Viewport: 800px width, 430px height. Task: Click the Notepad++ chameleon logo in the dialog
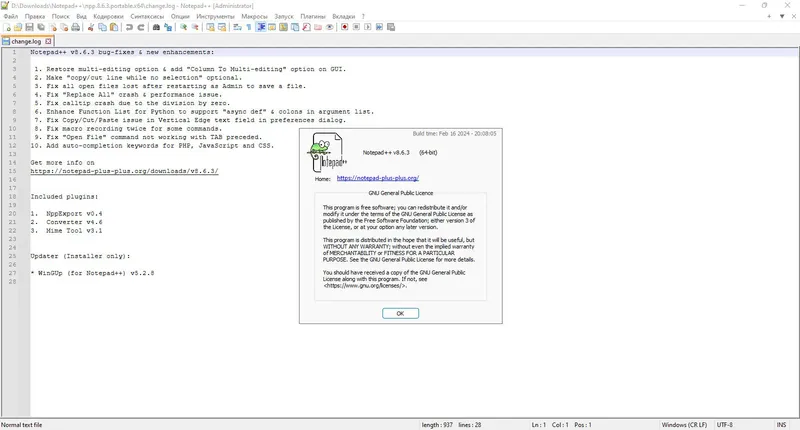(328, 152)
